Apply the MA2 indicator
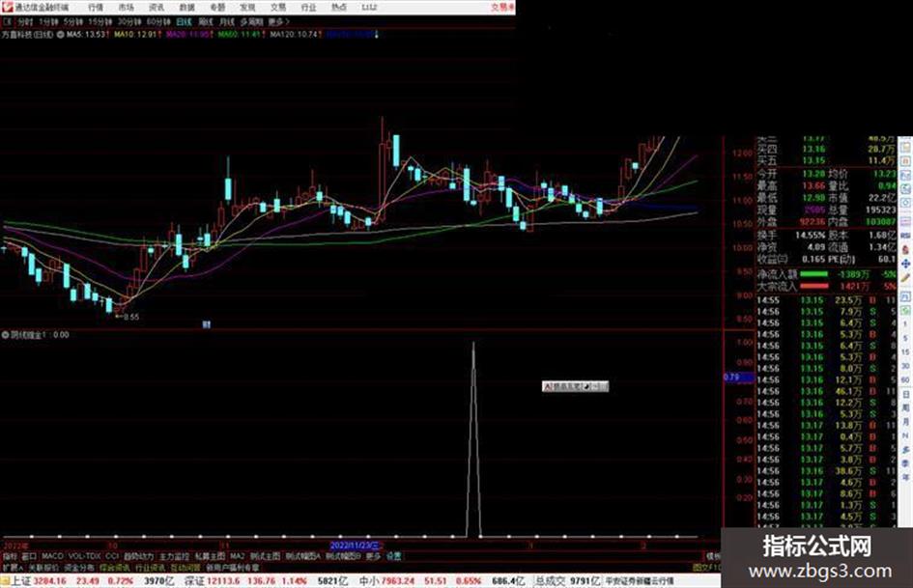The image size is (913, 588). coord(238,556)
